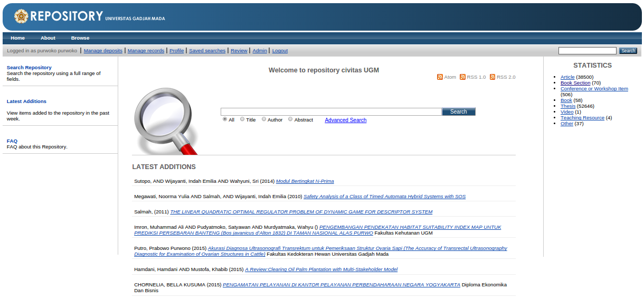Image resolution: width=644 pixels, height=298 pixels.
Task: Click the Atom feed icon
Action: (440, 77)
